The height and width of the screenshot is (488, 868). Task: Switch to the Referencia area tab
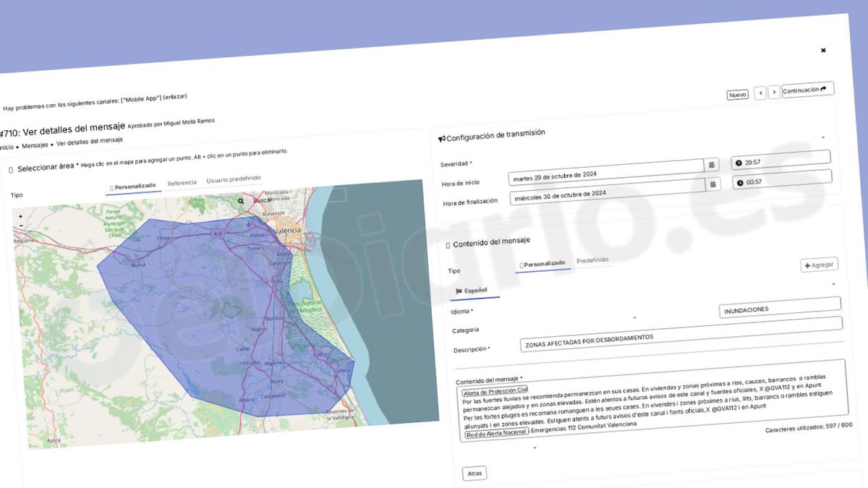coord(182,183)
